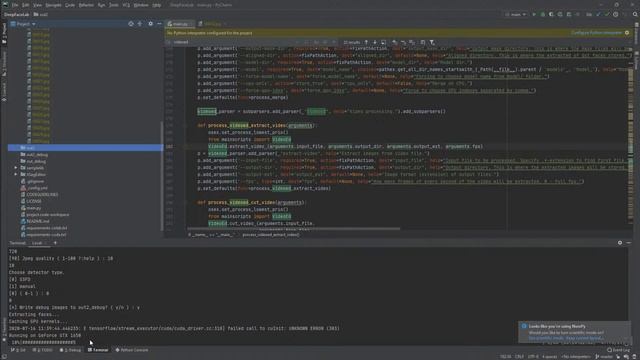Click the green Run button

click(x=534, y=14)
